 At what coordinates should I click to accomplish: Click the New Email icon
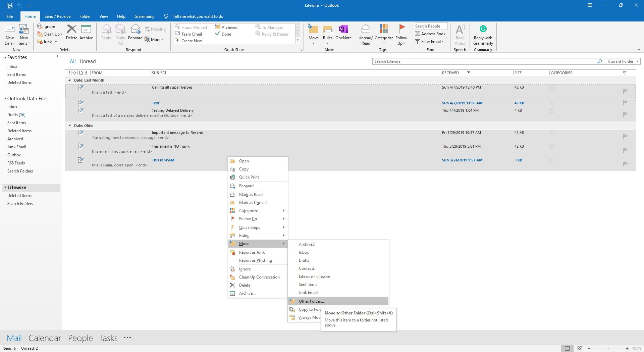click(x=9, y=30)
